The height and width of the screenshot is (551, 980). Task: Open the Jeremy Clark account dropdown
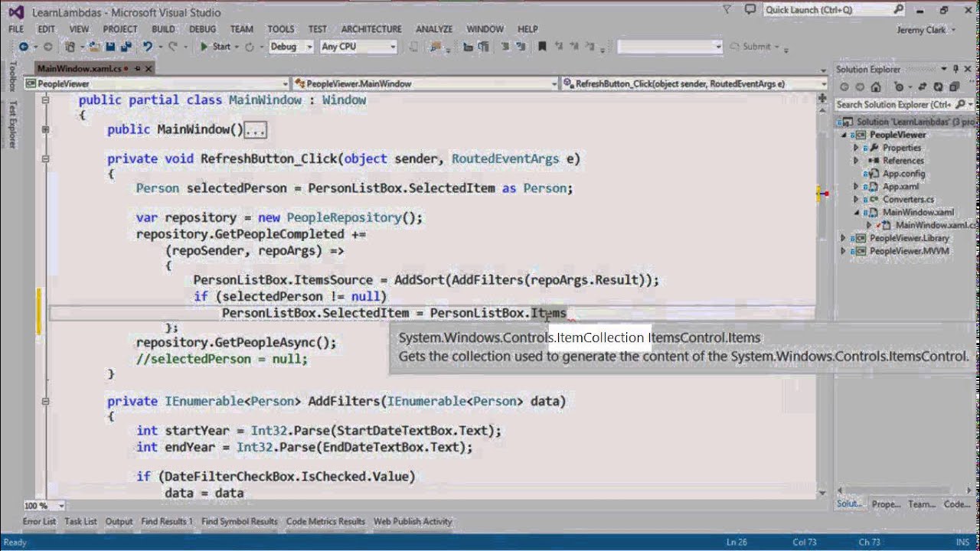click(x=928, y=30)
